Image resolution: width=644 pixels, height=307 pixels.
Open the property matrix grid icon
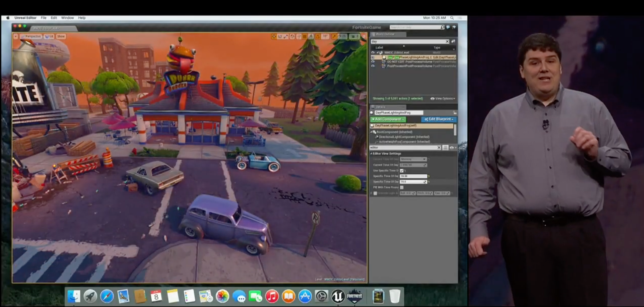point(445,148)
